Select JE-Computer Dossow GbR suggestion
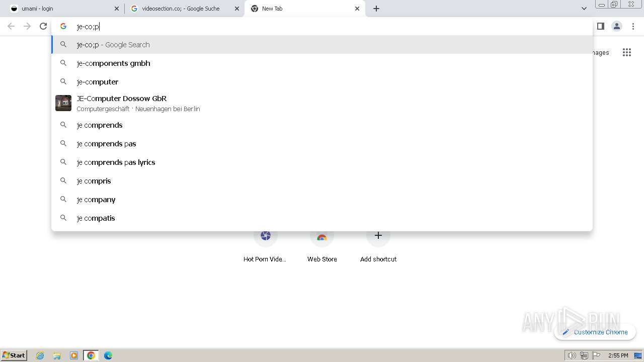 tap(322, 104)
